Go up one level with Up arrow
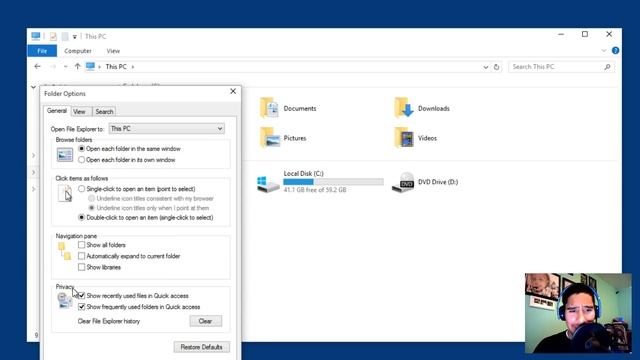The width and height of the screenshot is (640, 360). click(78, 66)
